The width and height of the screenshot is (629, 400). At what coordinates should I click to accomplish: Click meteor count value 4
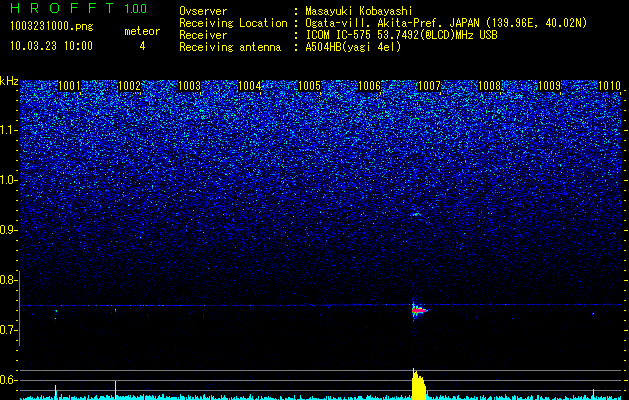(142, 46)
